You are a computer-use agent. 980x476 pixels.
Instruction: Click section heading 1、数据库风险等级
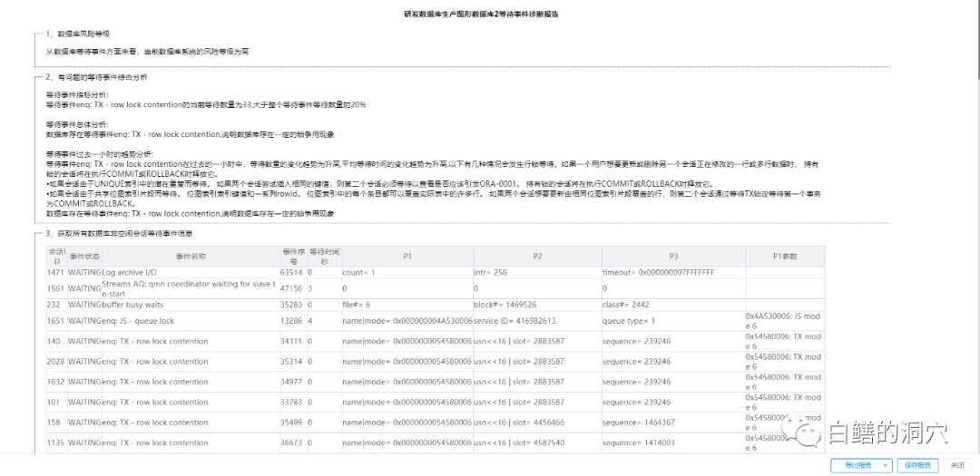click(x=78, y=34)
